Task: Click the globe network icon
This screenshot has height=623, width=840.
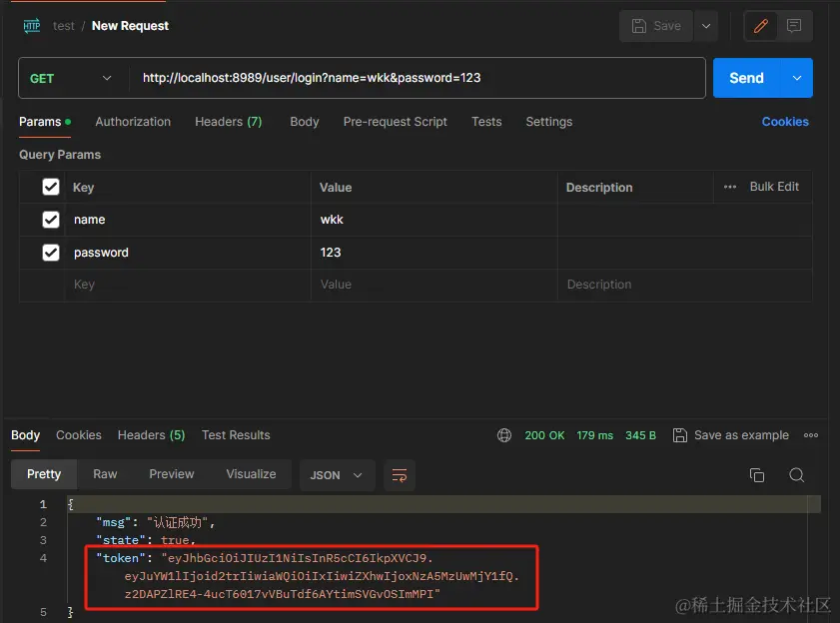Action: pyautogui.click(x=504, y=435)
